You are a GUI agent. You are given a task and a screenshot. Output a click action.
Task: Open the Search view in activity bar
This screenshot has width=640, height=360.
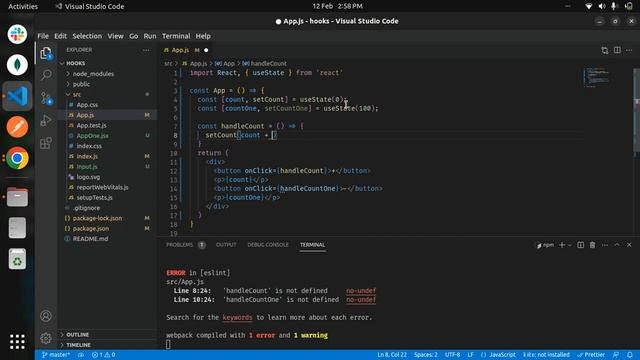(x=46, y=75)
